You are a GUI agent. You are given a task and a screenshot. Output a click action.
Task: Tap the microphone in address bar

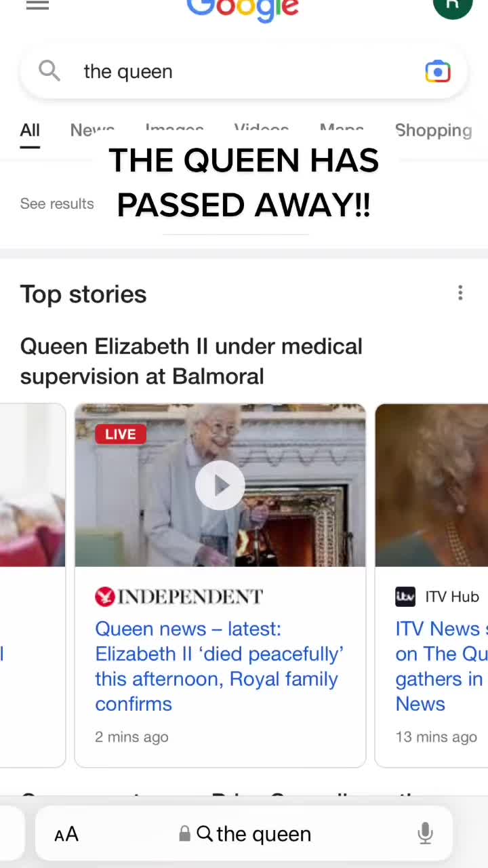[425, 833]
